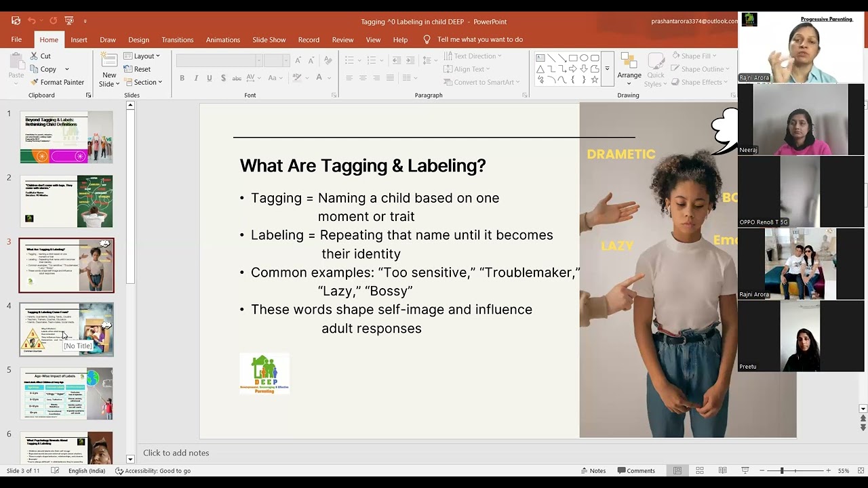This screenshot has height=488, width=868.
Task: Select the Text Box shape in gallery
Action: (x=540, y=58)
